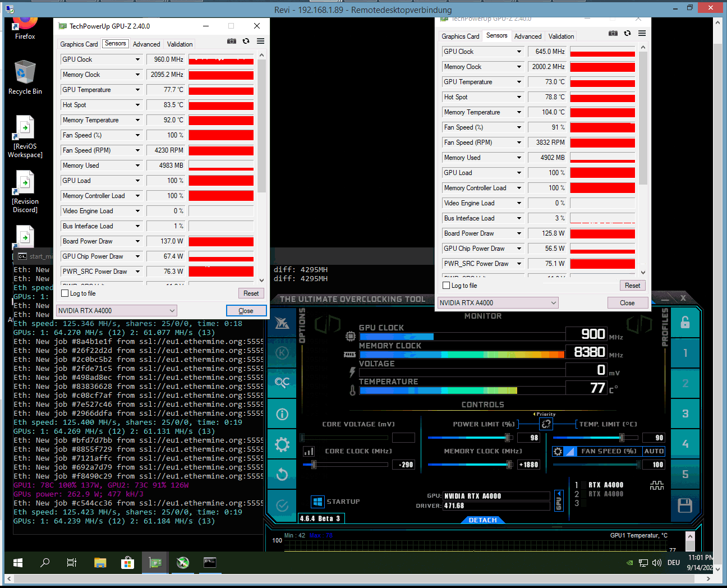This screenshot has width=727, height=588.
Task: Click the Temp Limit slider handle
Action: pyautogui.click(x=622, y=438)
